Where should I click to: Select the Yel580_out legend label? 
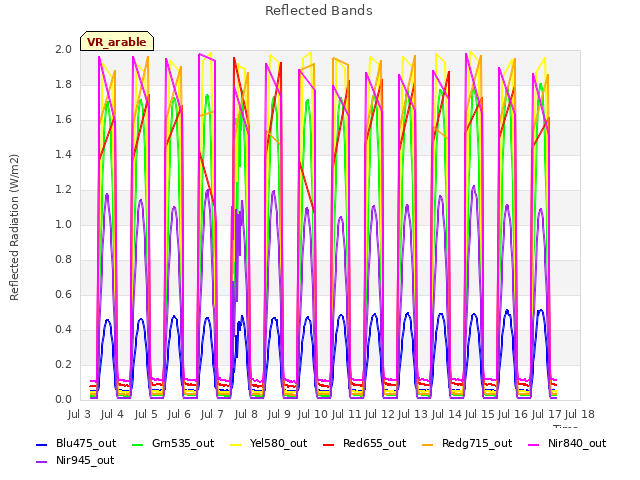(x=278, y=443)
